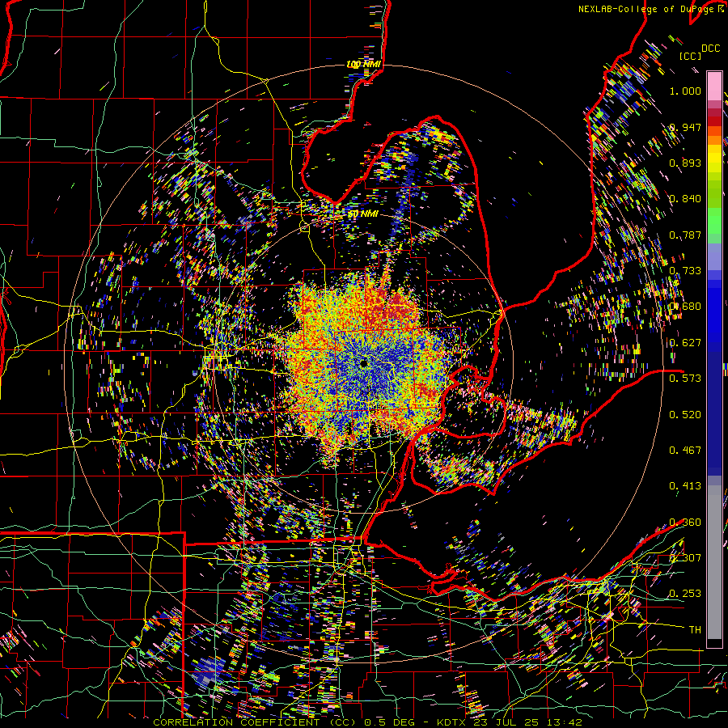728x728 pixels.
Task: Click the black radar site dot at center
Action: (x=363, y=363)
